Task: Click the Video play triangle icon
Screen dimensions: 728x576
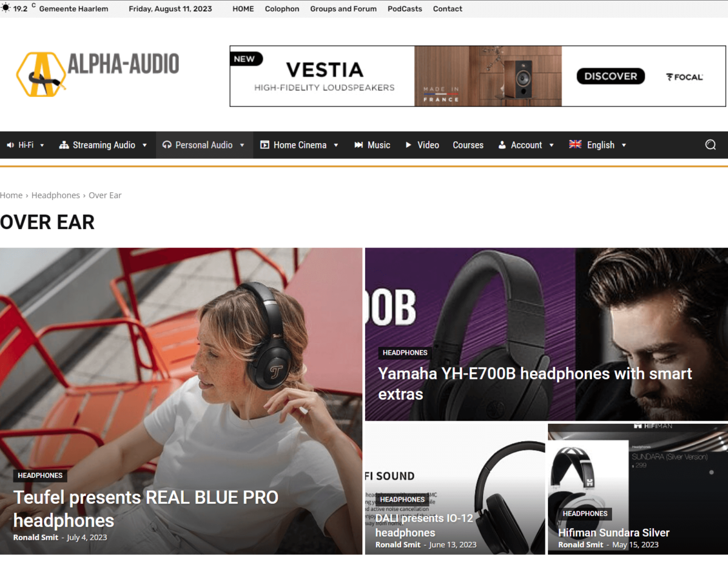Action: coord(408,145)
